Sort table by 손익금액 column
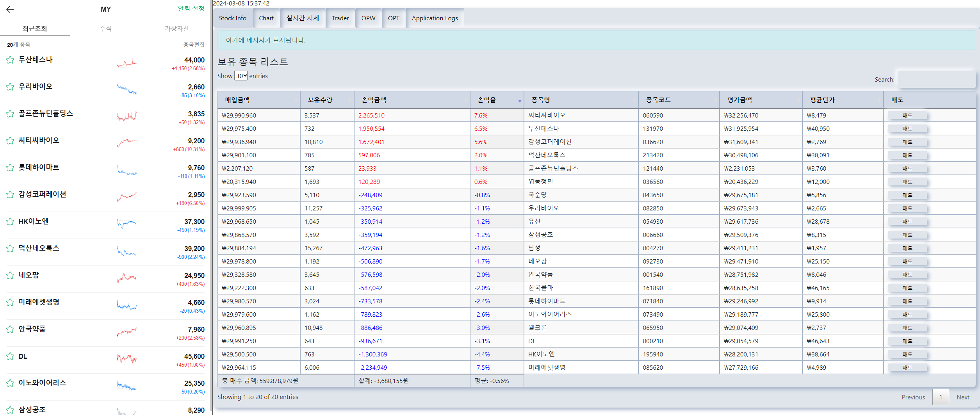The height and width of the screenshot is (415, 980). point(412,100)
